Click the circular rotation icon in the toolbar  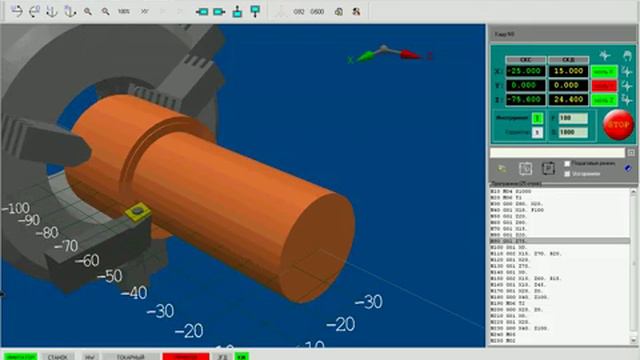[34, 11]
